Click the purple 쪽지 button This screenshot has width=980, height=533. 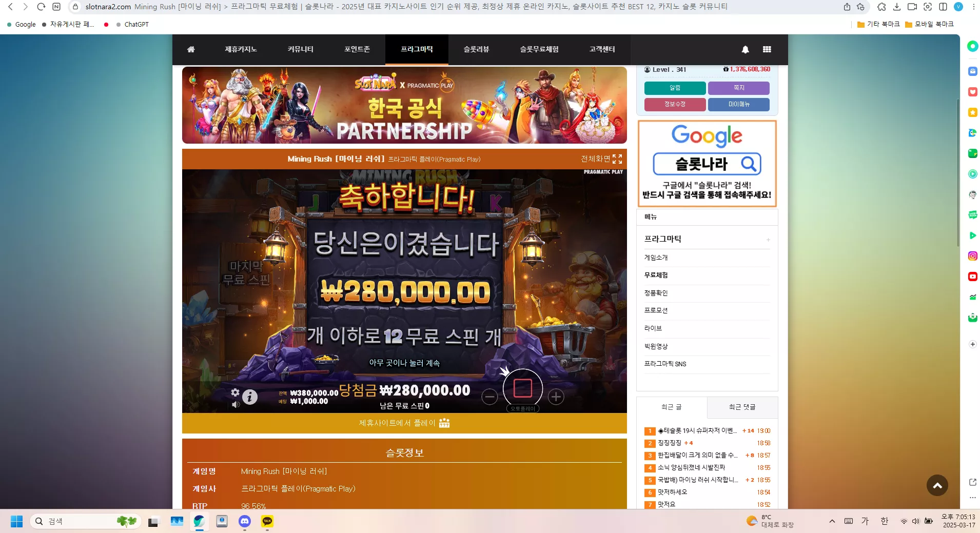click(x=739, y=88)
